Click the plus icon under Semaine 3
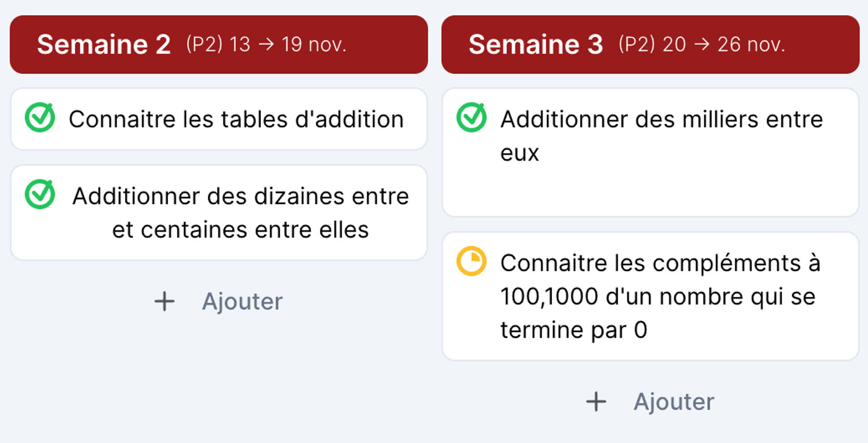The width and height of the screenshot is (868, 443). point(596,401)
